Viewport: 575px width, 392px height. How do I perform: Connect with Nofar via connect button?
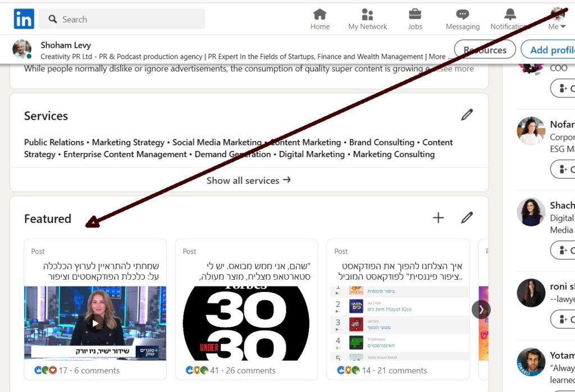(563, 169)
